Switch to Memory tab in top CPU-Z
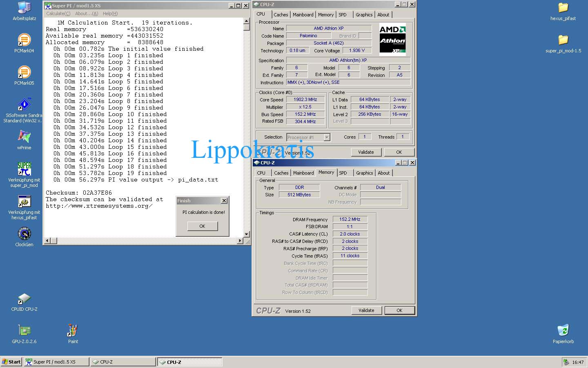The width and height of the screenshot is (588, 368). pyautogui.click(x=326, y=15)
